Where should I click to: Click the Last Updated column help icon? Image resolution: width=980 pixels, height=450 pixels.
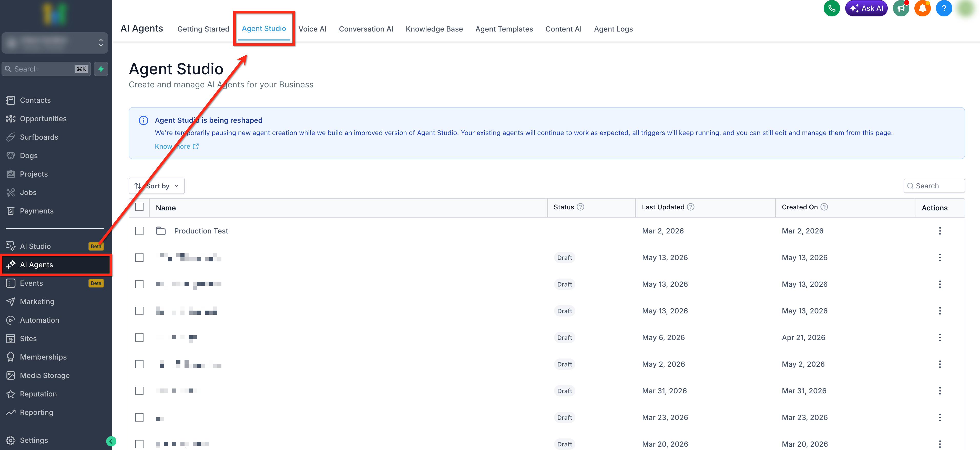690,207
